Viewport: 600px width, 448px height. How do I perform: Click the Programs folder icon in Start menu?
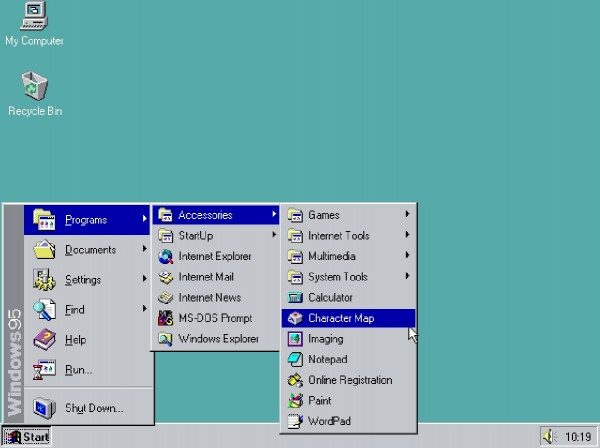tap(44, 220)
